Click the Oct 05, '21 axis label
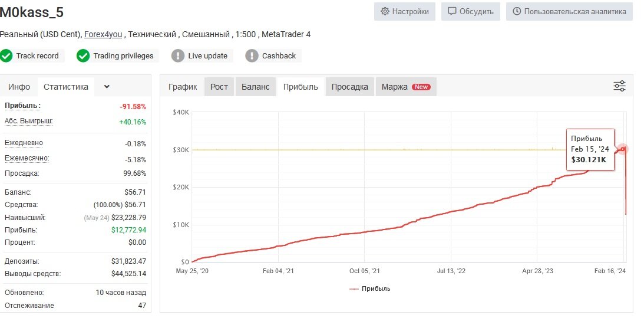 pyautogui.click(x=364, y=271)
